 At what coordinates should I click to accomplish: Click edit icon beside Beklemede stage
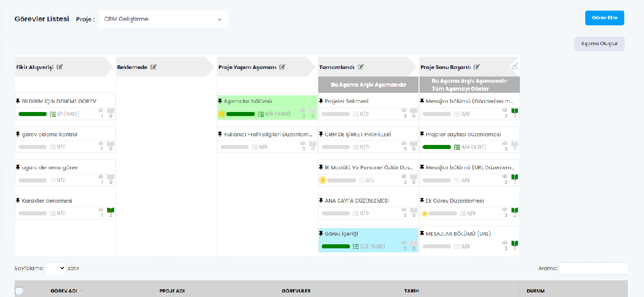[154, 67]
